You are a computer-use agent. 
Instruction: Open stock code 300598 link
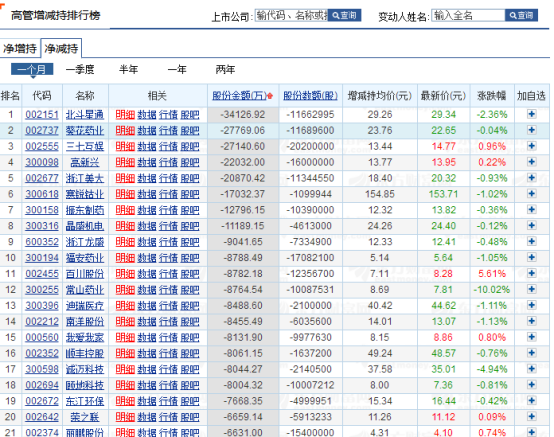[x=42, y=369]
